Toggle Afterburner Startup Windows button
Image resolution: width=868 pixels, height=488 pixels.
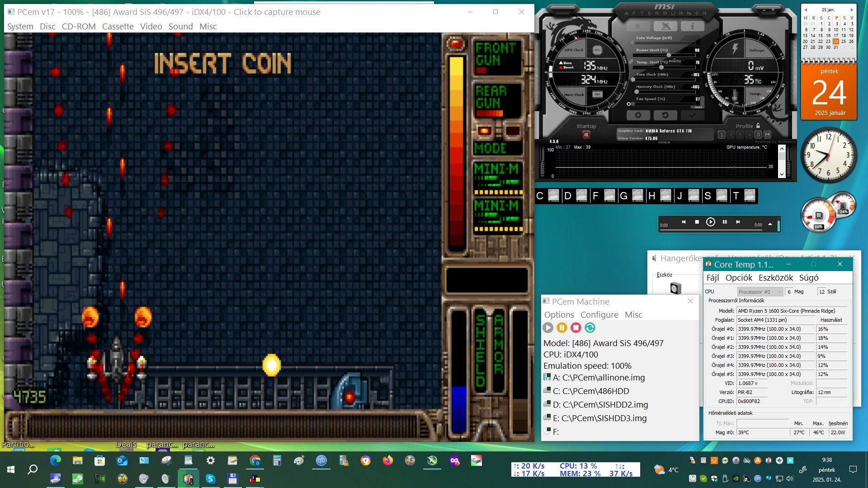[x=586, y=135]
